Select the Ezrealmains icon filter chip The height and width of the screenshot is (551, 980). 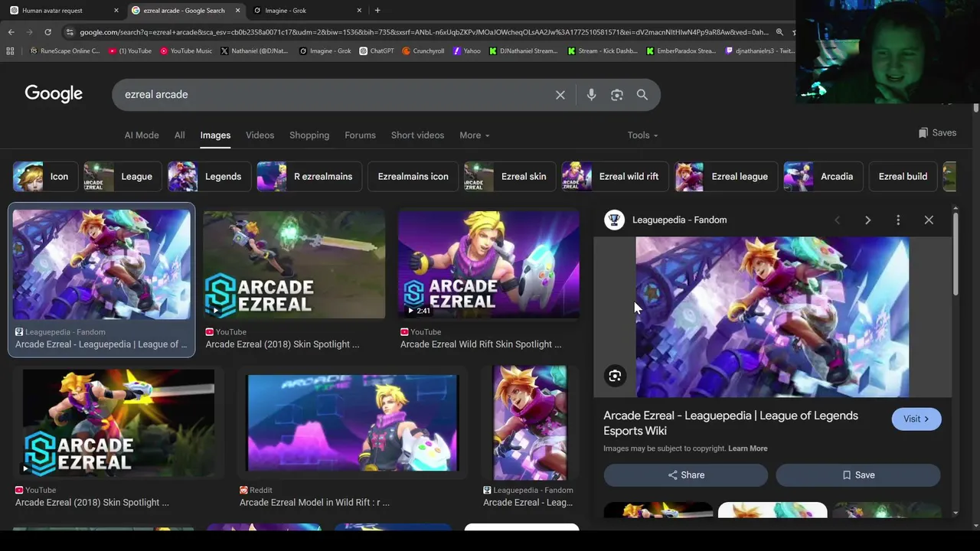click(x=413, y=177)
